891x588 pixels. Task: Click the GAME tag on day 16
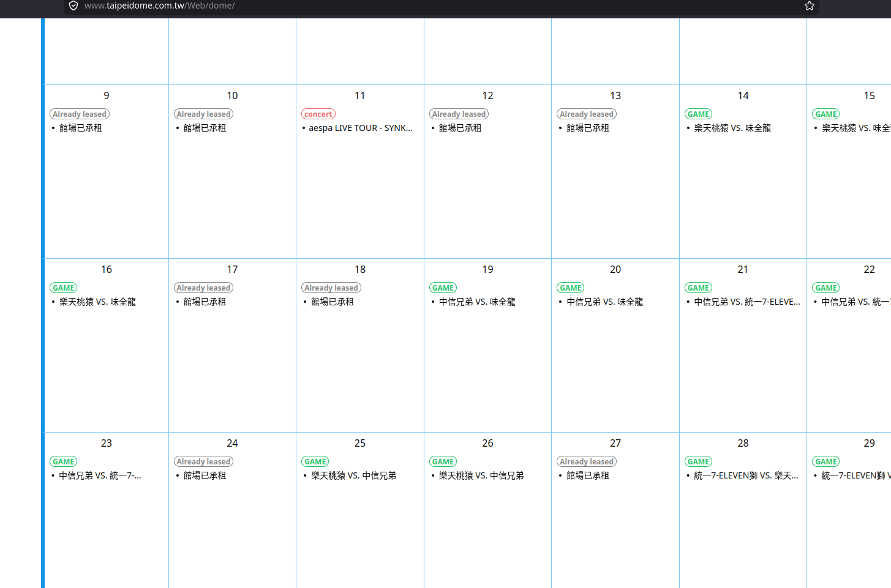pos(64,288)
